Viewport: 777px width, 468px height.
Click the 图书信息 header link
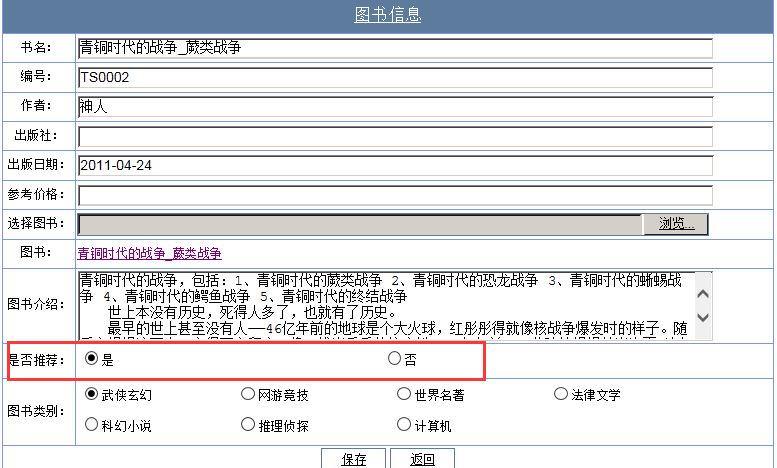pos(388,14)
